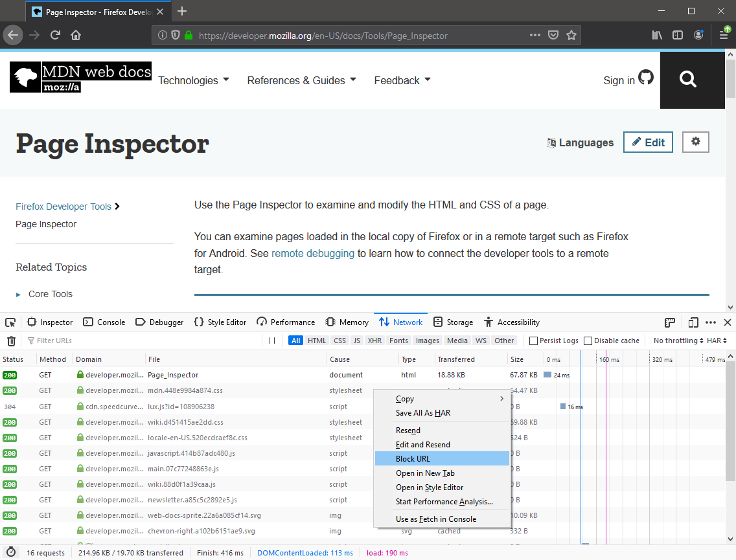Select Open in Style Editor
Screen dimensions: 736x560
point(442,487)
